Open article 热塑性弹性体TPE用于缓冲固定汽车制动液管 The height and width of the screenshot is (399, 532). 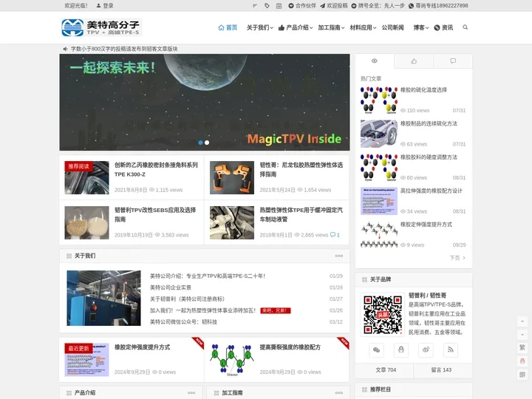[x=301, y=214]
